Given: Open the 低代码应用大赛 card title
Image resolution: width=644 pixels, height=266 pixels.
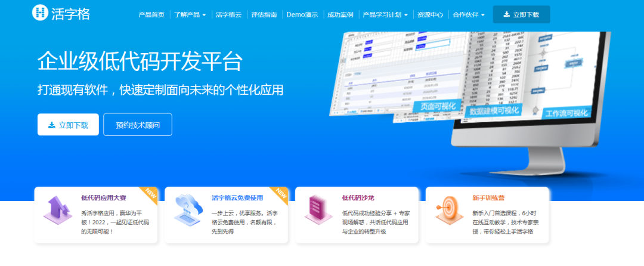Looking at the screenshot, I should 104,197.
